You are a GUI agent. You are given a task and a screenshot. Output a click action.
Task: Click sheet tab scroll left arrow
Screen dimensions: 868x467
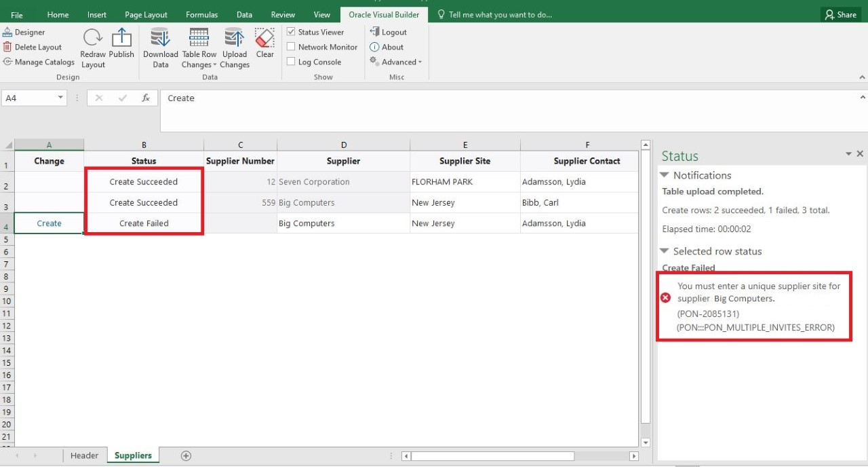click(17, 455)
